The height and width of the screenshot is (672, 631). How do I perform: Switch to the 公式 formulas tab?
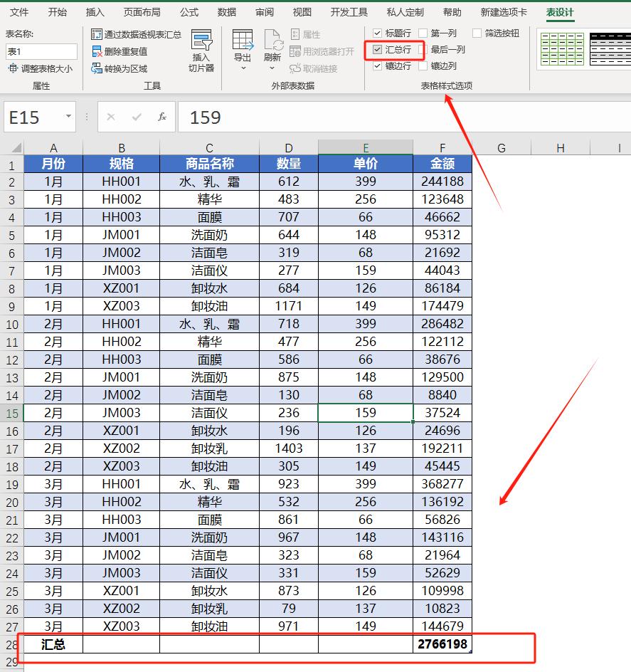[189, 12]
